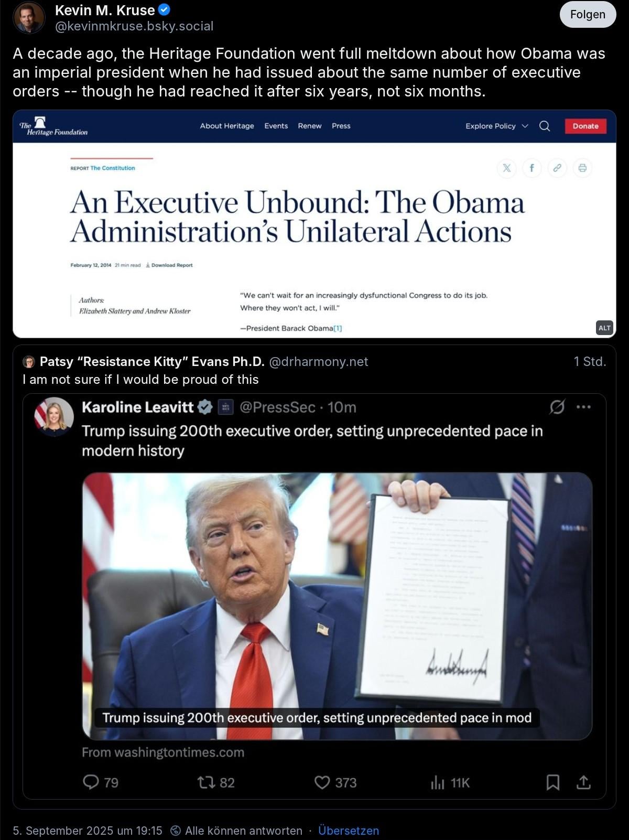629x840 pixels.
Task: Click the Übersetzen translate link
Action: click(349, 831)
